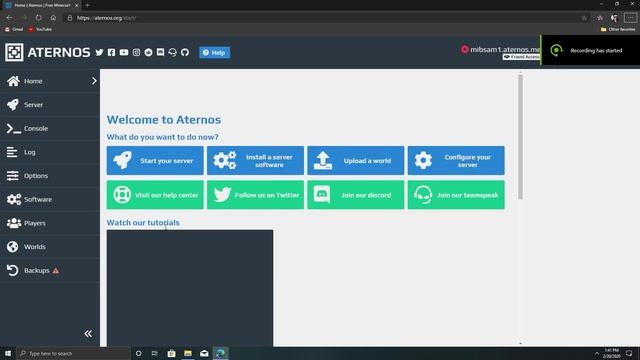Open Task View on taskbar

(x=155, y=353)
